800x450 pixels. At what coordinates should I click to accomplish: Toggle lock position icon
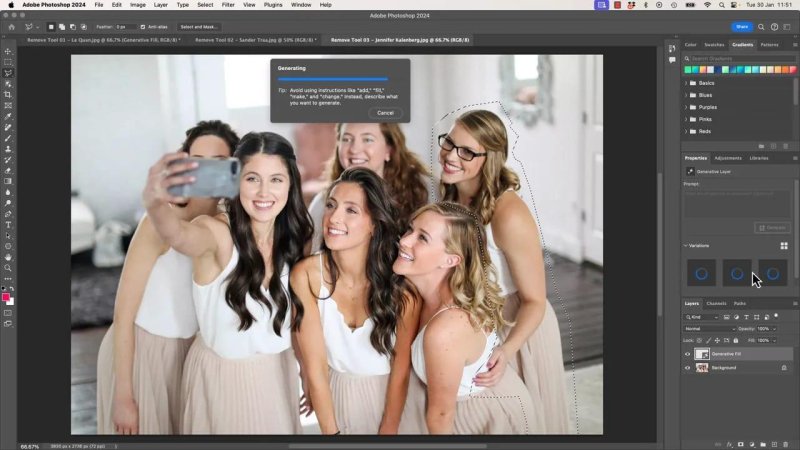coord(717,340)
